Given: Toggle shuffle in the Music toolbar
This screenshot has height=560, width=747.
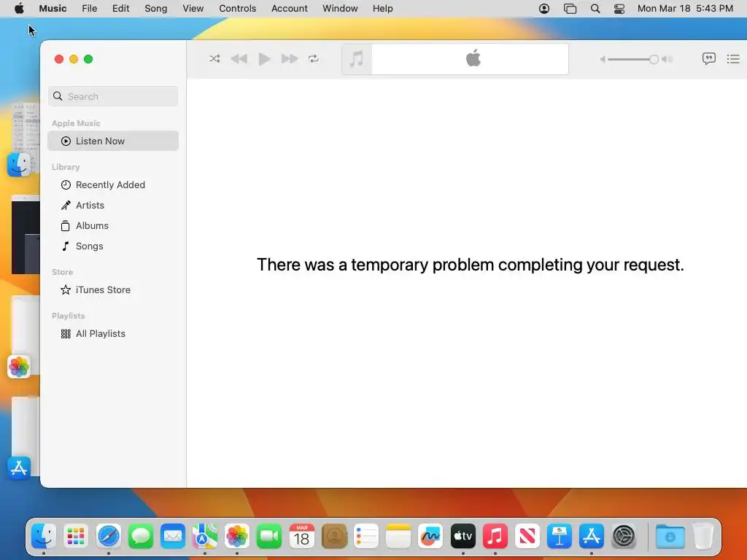Looking at the screenshot, I should 214,58.
